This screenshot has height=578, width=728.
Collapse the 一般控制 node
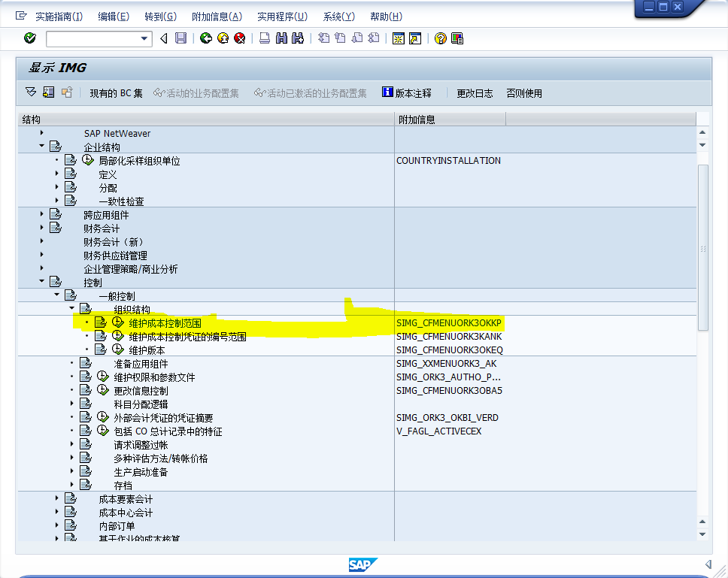click(56, 295)
